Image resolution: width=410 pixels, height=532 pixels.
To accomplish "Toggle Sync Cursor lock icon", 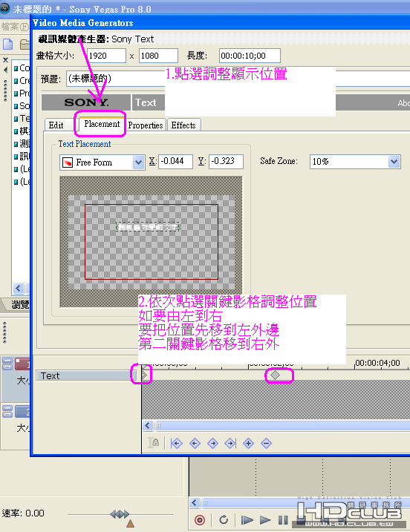I will click(154, 442).
